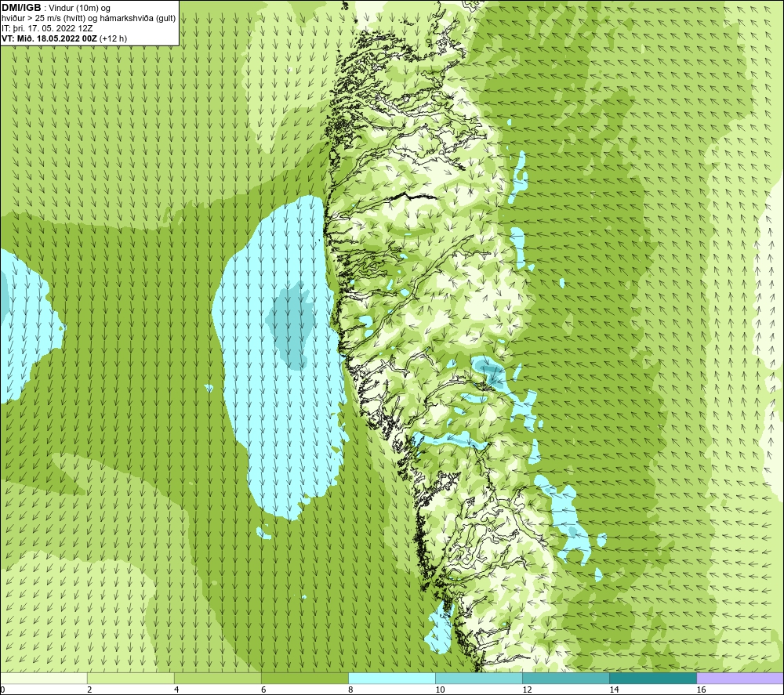
Task: Click the teal 12–14 legend swatch
Action: click(x=566, y=678)
